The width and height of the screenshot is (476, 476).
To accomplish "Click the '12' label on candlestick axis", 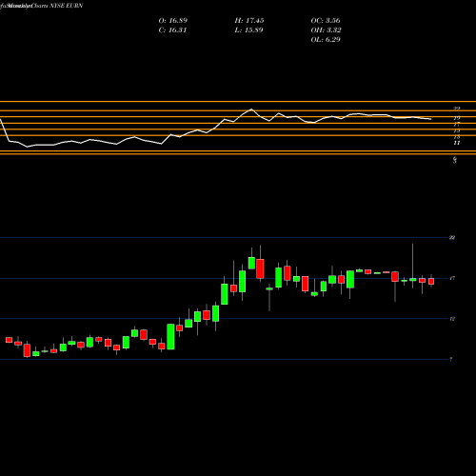I will [x=452, y=319].
